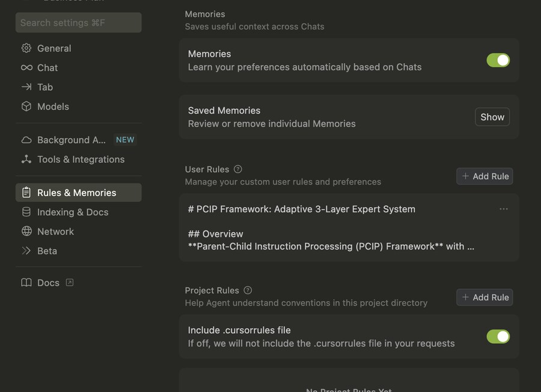Viewport: 541px width, 392px height.
Task: Click the User Rules help icon
Action: tap(238, 170)
